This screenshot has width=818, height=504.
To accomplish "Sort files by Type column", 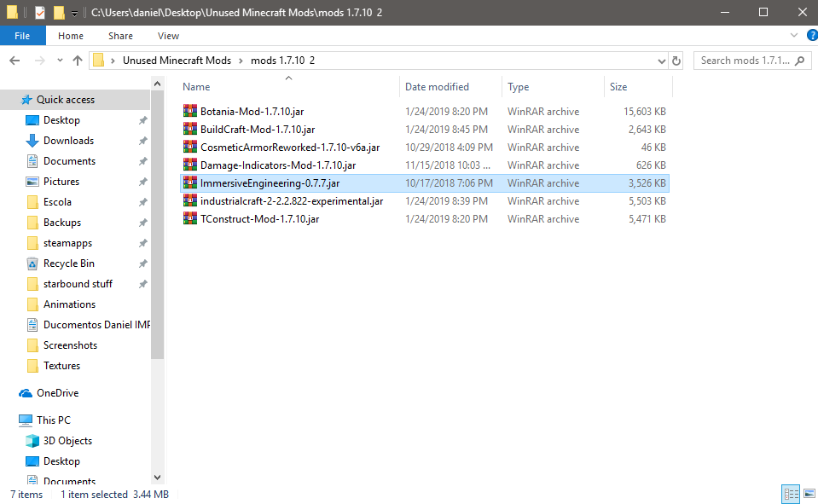I will [x=518, y=87].
